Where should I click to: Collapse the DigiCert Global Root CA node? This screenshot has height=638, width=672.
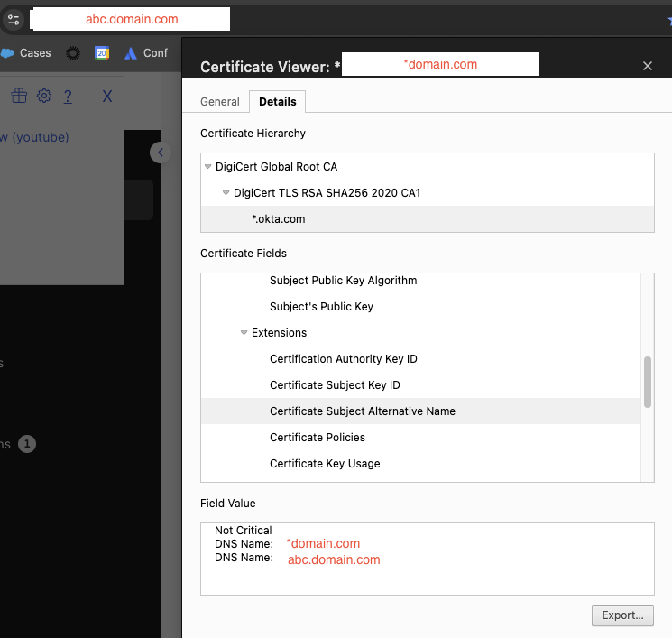[x=207, y=167]
